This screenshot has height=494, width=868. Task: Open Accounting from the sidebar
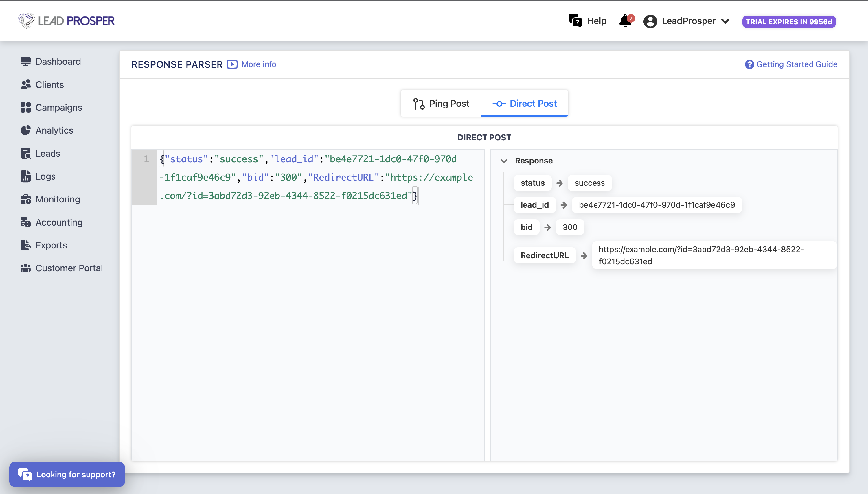[x=52, y=222]
